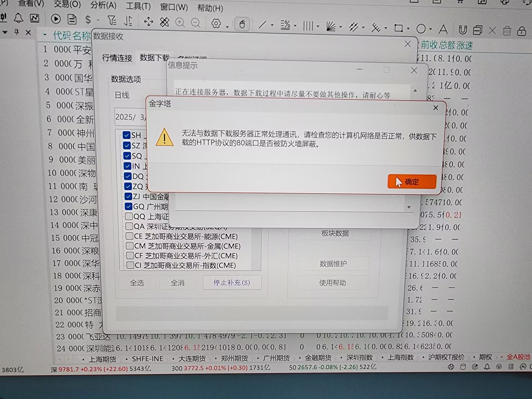Switch to the 大连期货 bottom tab

tap(192, 359)
